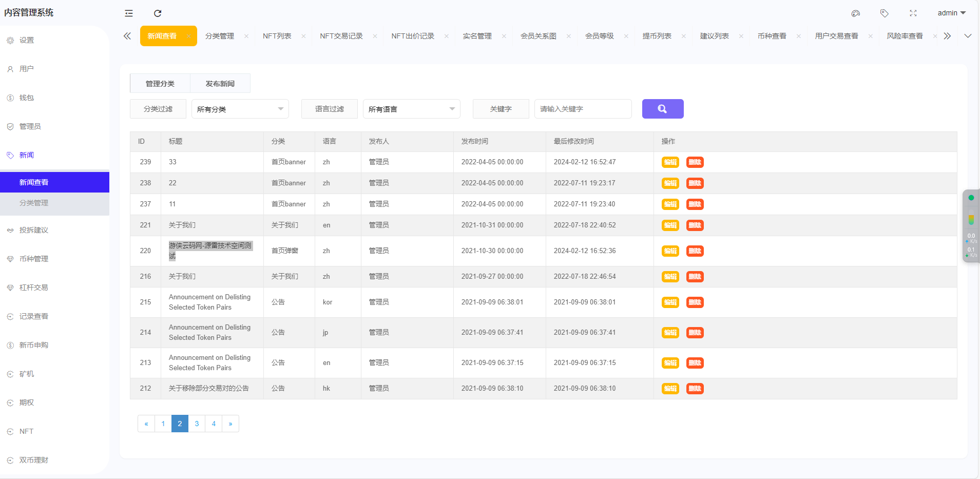980x479 pixels.
Task: Open the 所有语言 language dropdown
Action: pyautogui.click(x=412, y=109)
